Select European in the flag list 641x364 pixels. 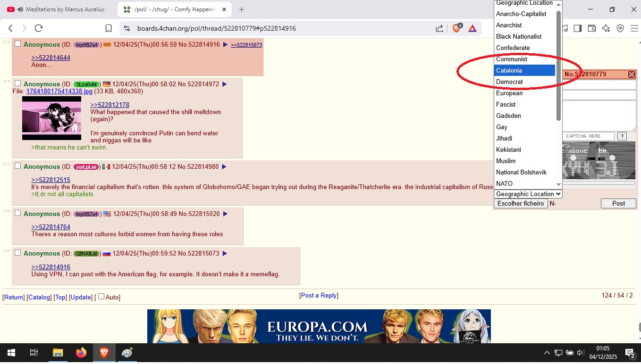pyautogui.click(x=524, y=93)
